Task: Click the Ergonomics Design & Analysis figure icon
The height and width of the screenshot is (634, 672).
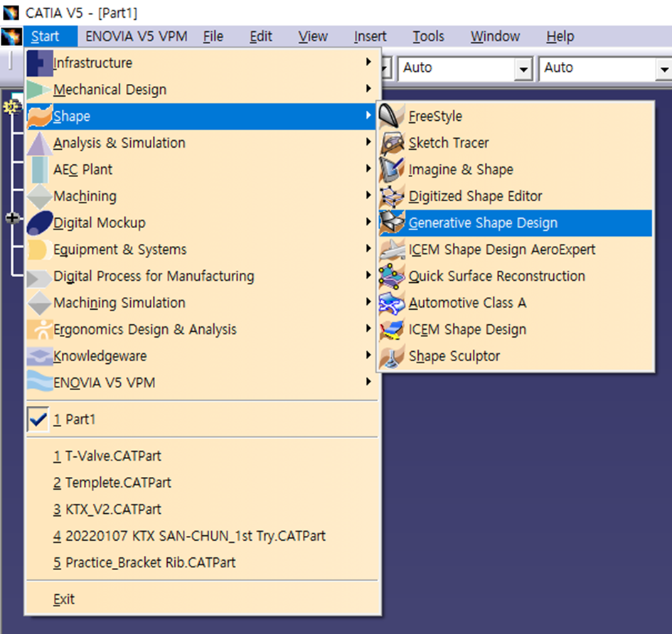Action: pyautogui.click(x=39, y=329)
